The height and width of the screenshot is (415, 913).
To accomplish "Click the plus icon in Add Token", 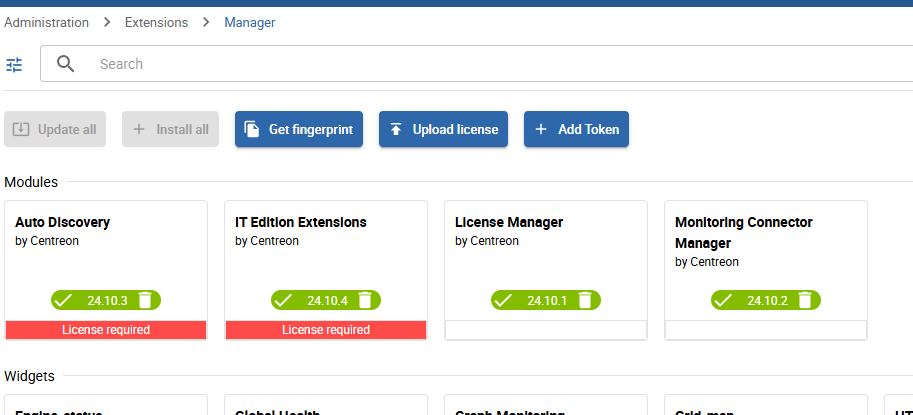I will pos(541,129).
